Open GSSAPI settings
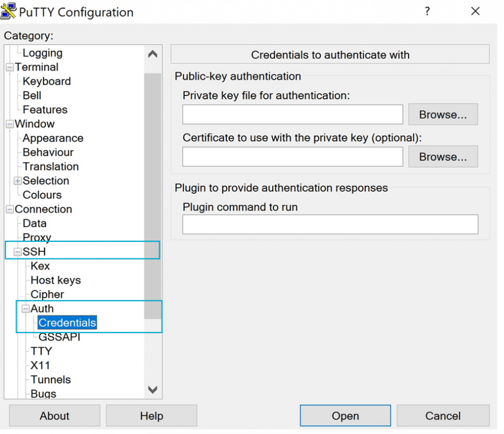 coord(60,337)
